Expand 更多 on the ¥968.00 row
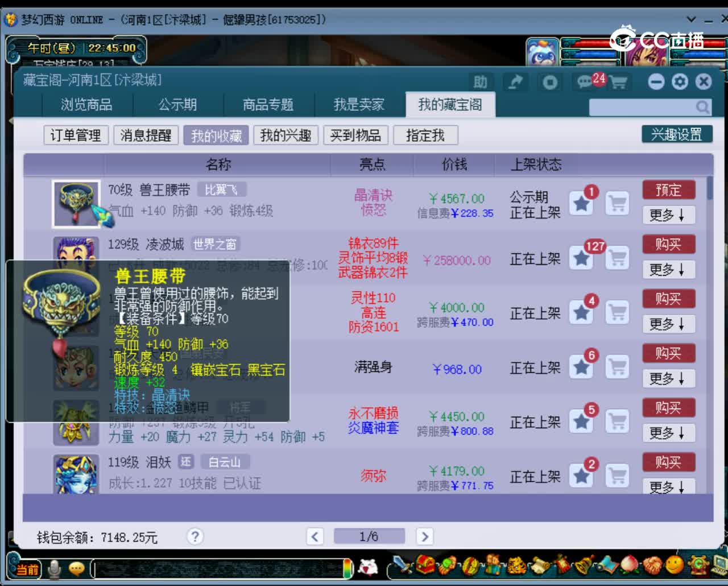 coord(668,378)
